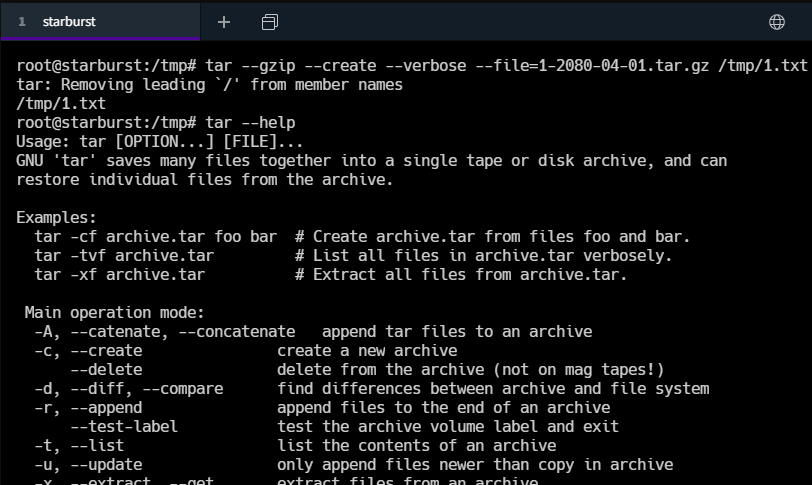
Task: Click the '--delete' option text
Action: coord(106,370)
